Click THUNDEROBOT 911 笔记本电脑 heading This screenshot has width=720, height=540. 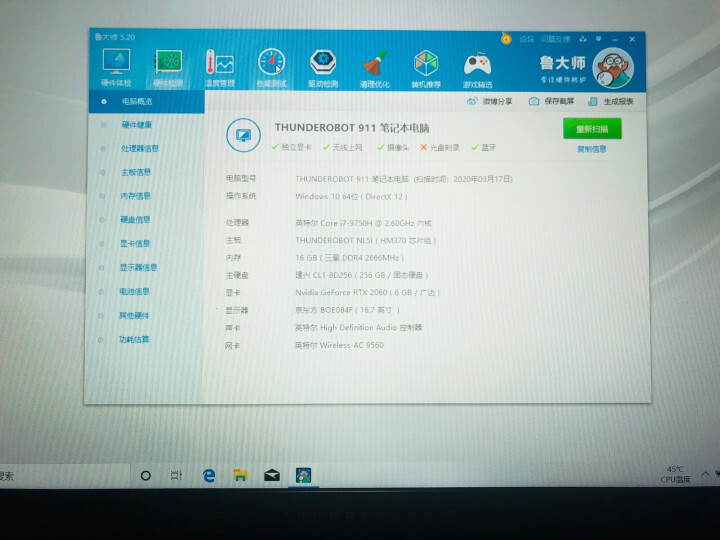point(352,128)
